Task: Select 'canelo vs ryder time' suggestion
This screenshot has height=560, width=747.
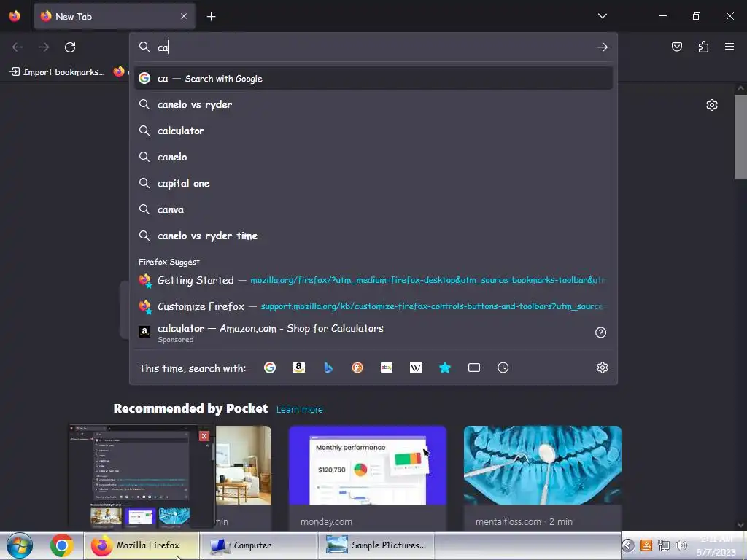Action: coord(373,236)
